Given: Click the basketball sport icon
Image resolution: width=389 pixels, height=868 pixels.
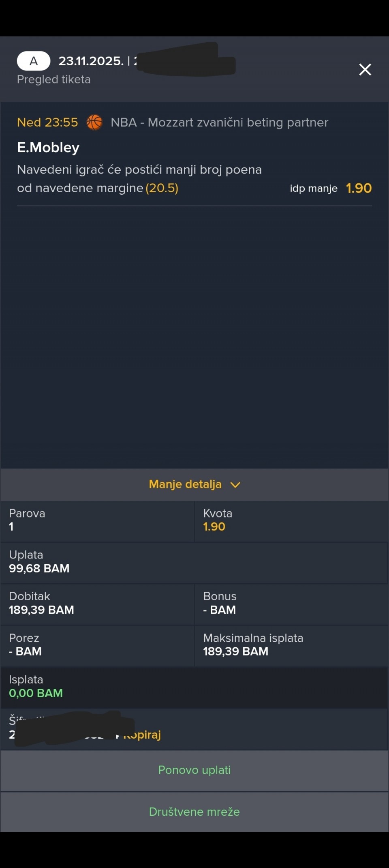Looking at the screenshot, I should [94, 122].
